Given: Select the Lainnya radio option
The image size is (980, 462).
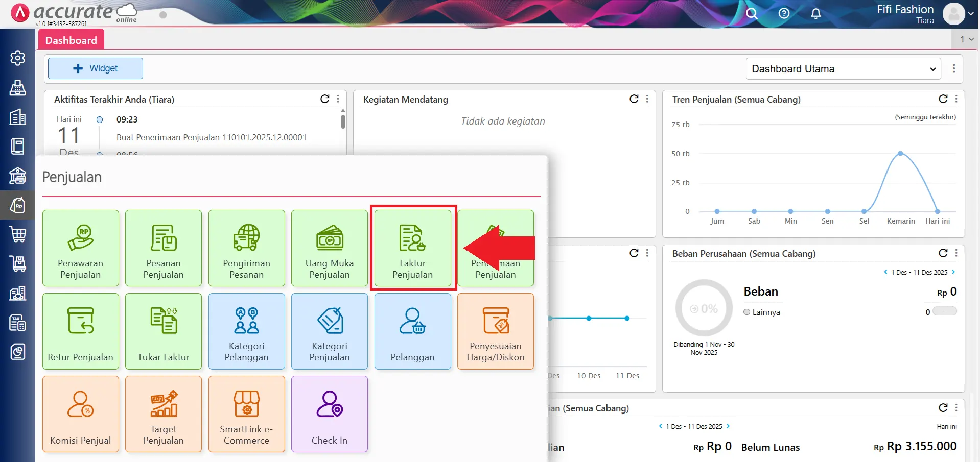Looking at the screenshot, I should [x=747, y=312].
